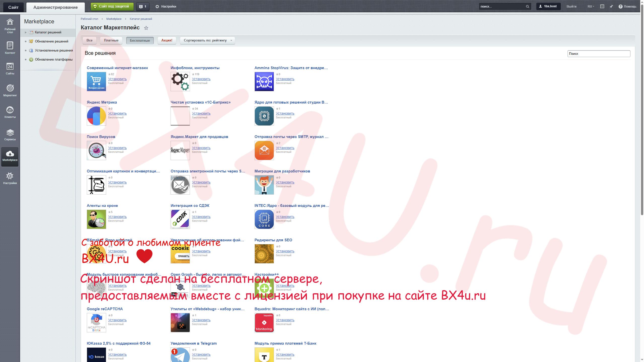Open the RU language dropdown
Screen dimensions: 644x362
[591, 7]
